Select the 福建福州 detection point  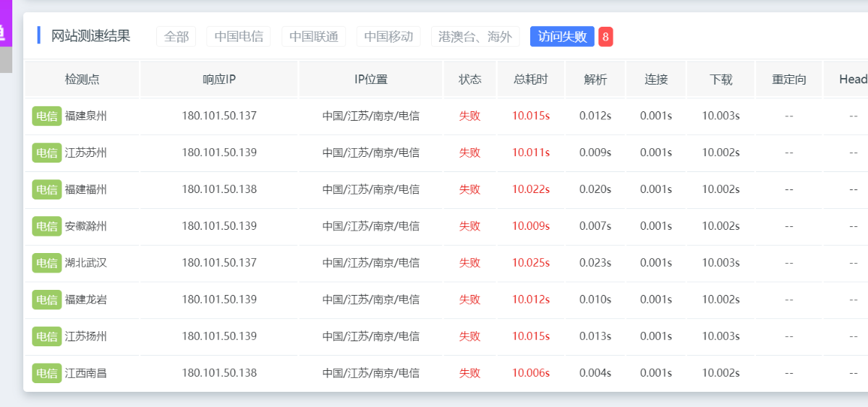pos(86,189)
